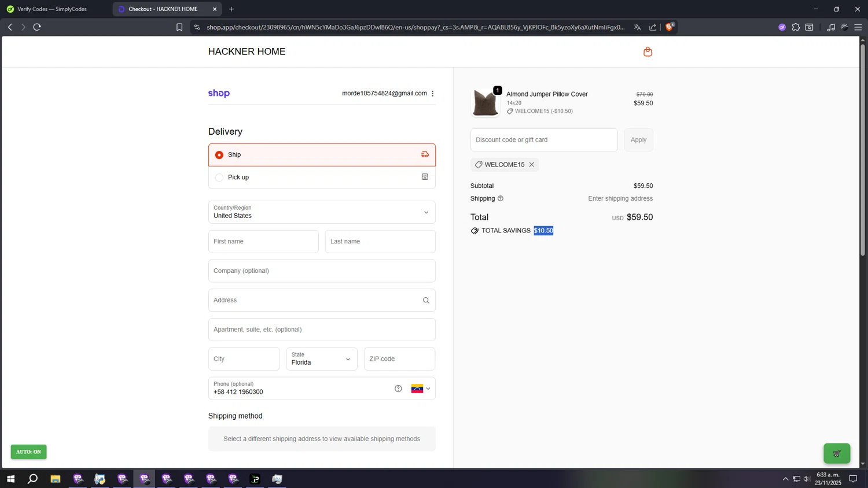Open account options menu next to email
The height and width of the screenshot is (488, 868).
click(x=432, y=94)
